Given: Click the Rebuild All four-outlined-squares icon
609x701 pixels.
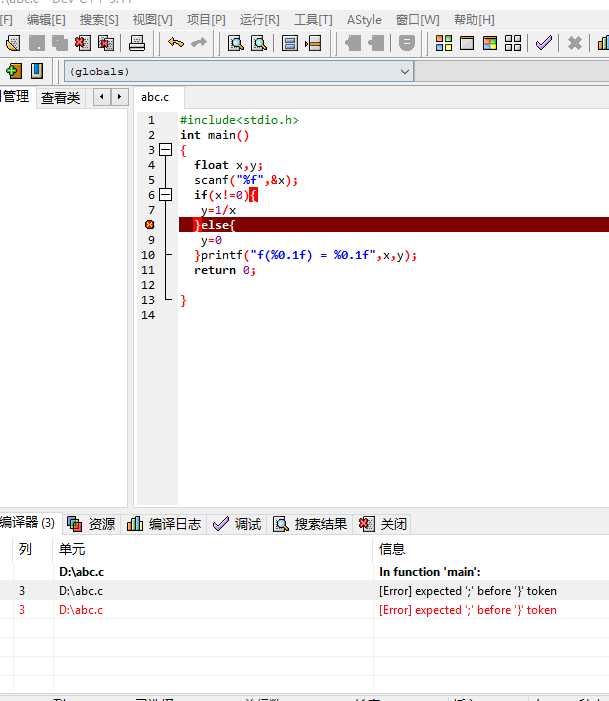Looking at the screenshot, I should pyautogui.click(x=513, y=43).
